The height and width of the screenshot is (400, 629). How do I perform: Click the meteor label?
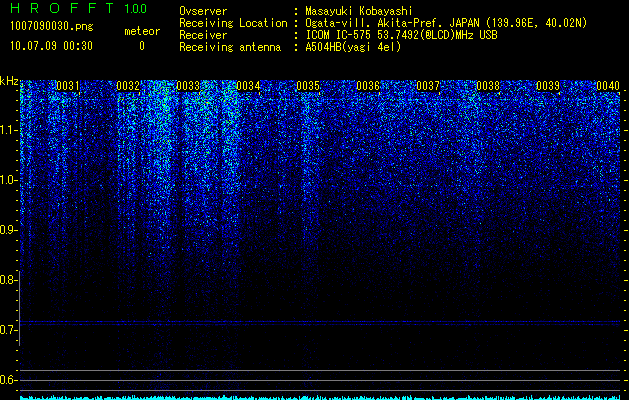click(142, 31)
